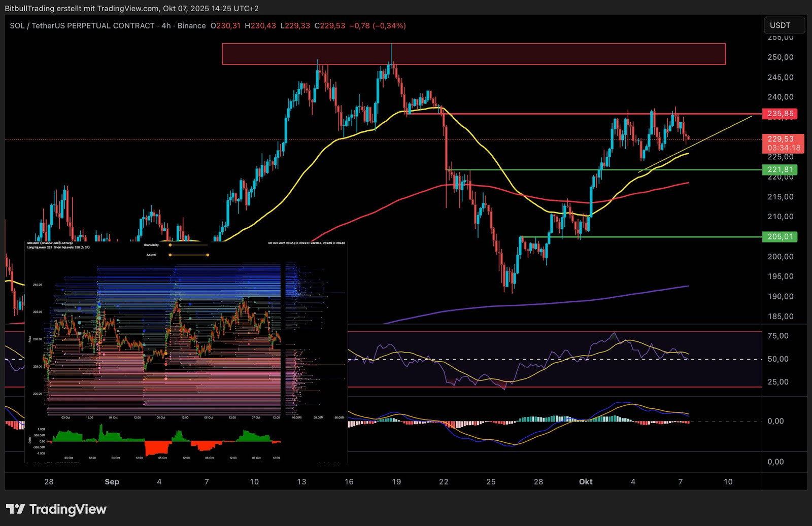Click the BitbullTrading TradingView.com attribution text

pyautogui.click(x=131, y=9)
